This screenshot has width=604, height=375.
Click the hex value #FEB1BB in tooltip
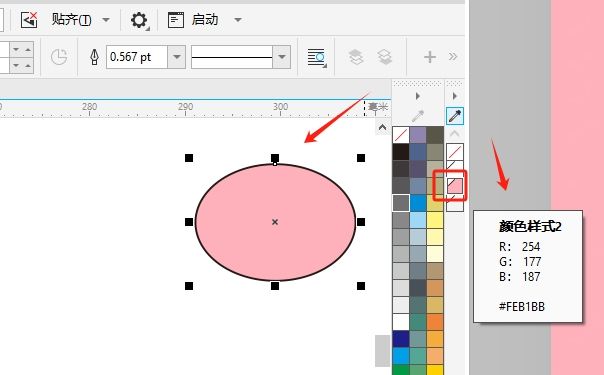(522, 306)
